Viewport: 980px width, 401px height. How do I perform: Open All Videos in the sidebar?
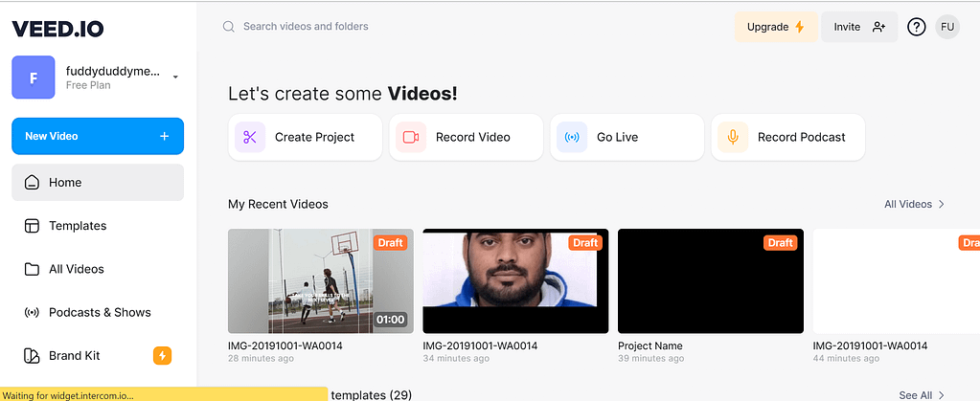click(x=98, y=269)
